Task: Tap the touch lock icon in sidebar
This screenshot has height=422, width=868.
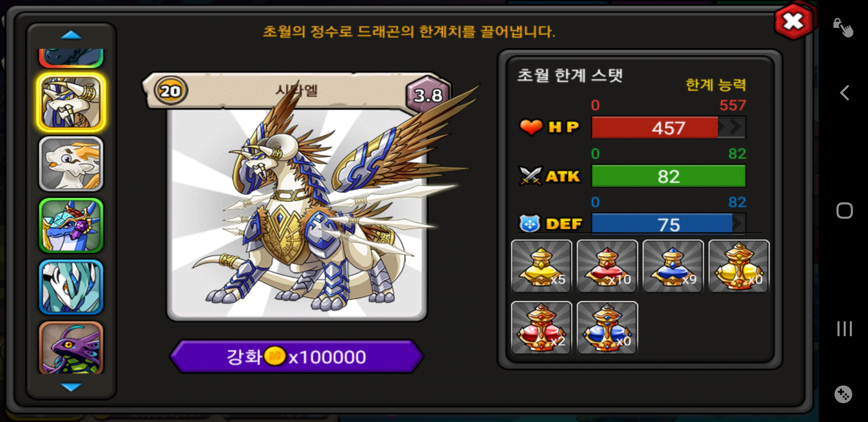Action: click(x=843, y=27)
